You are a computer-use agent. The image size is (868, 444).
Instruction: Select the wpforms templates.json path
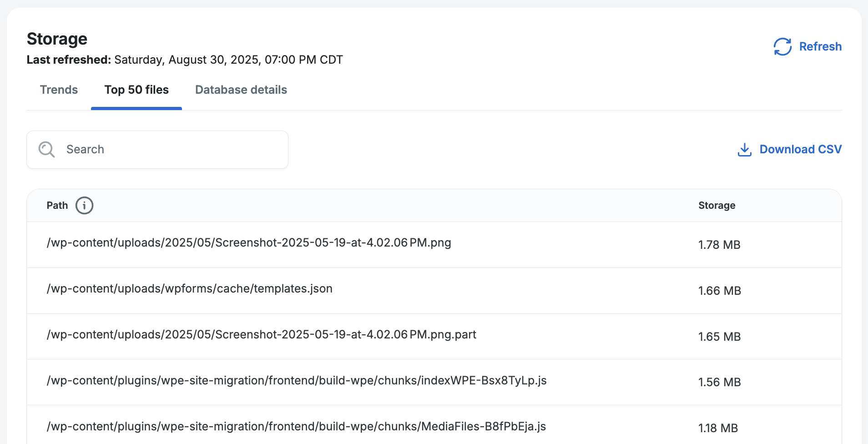pos(189,289)
